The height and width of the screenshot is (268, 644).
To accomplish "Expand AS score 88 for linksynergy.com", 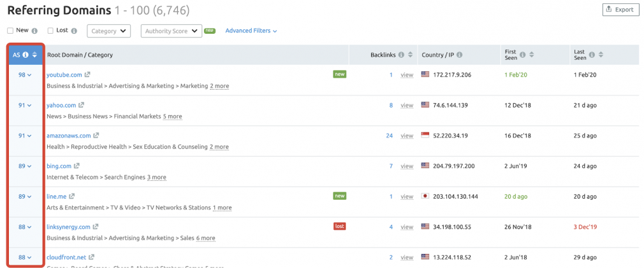I will 25,227.
